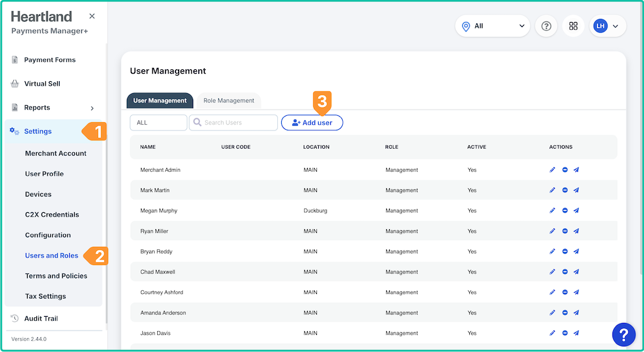Image resolution: width=644 pixels, height=352 pixels.
Task: Click the sidebar vertical scrollbar
Action: click(x=106, y=183)
